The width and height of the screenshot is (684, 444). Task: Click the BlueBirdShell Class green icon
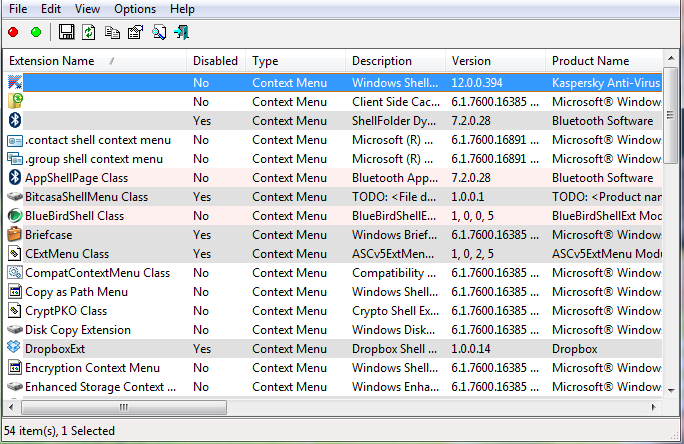pyautogui.click(x=15, y=215)
